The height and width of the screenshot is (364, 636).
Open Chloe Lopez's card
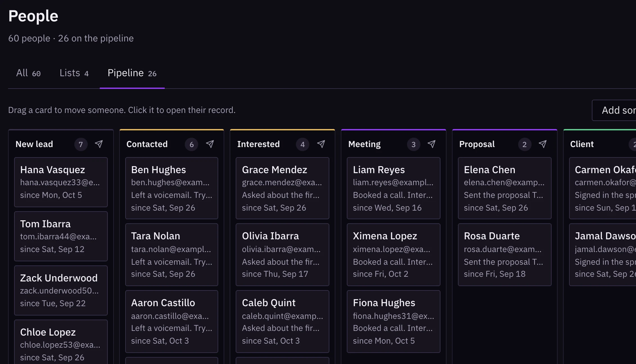61,342
